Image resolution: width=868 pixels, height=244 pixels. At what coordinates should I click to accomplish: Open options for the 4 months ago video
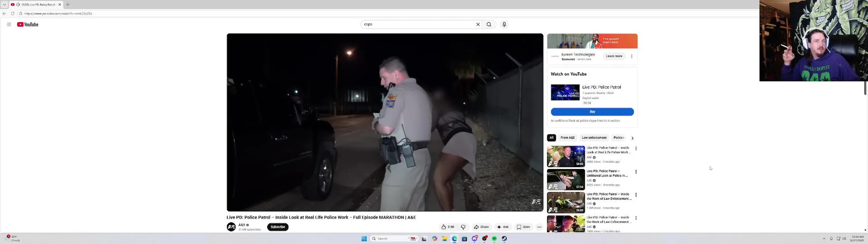(x=636, y=172)
